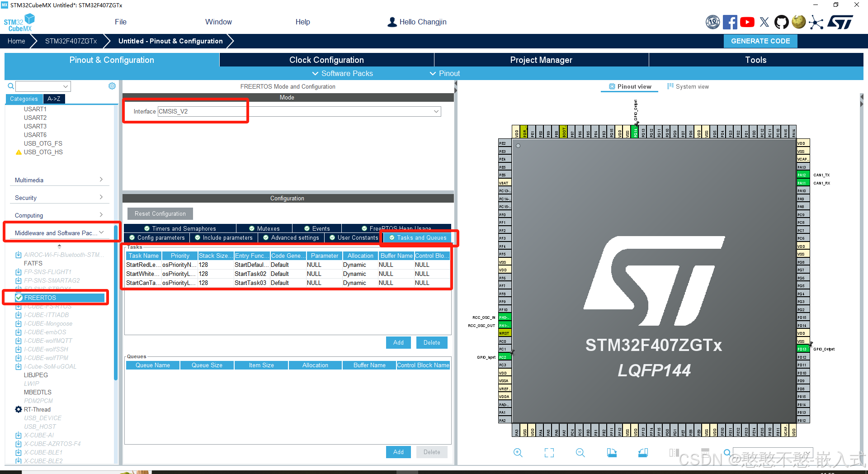Viewport: 868px width, 474px height.
Task: Expand the Pinout dropdown menu
Action: coord(444,73)
